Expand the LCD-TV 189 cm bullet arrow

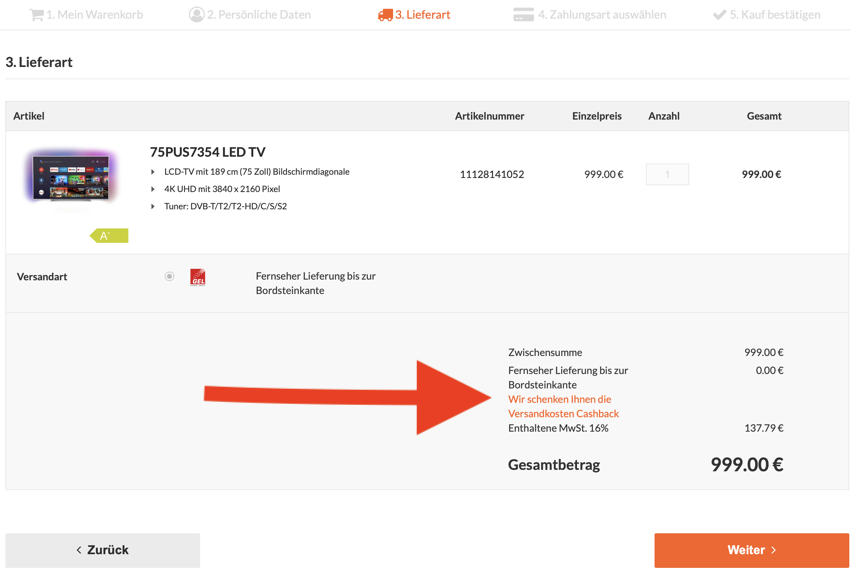[153, 172]
